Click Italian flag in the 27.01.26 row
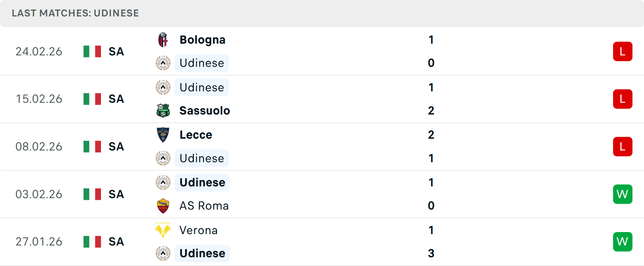Image resolution: width=644 pixels, height=266 pixels. point(92,241)
